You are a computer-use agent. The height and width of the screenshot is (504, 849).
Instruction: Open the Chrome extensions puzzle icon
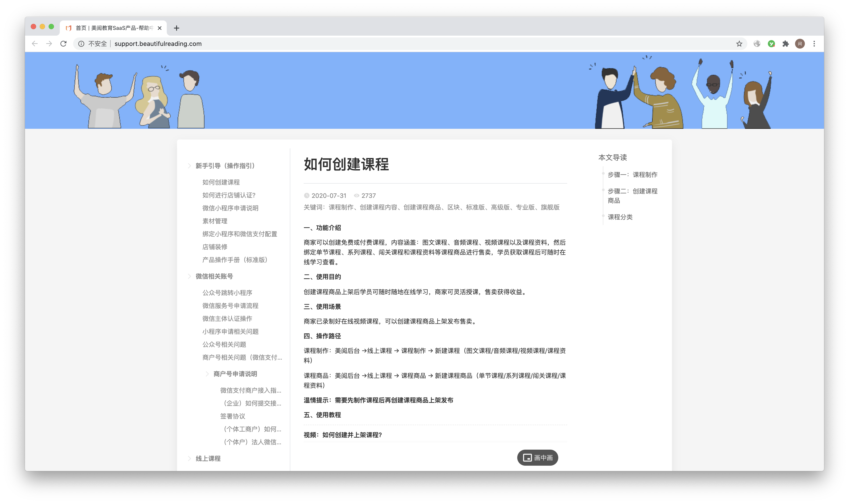coord(785,43)
